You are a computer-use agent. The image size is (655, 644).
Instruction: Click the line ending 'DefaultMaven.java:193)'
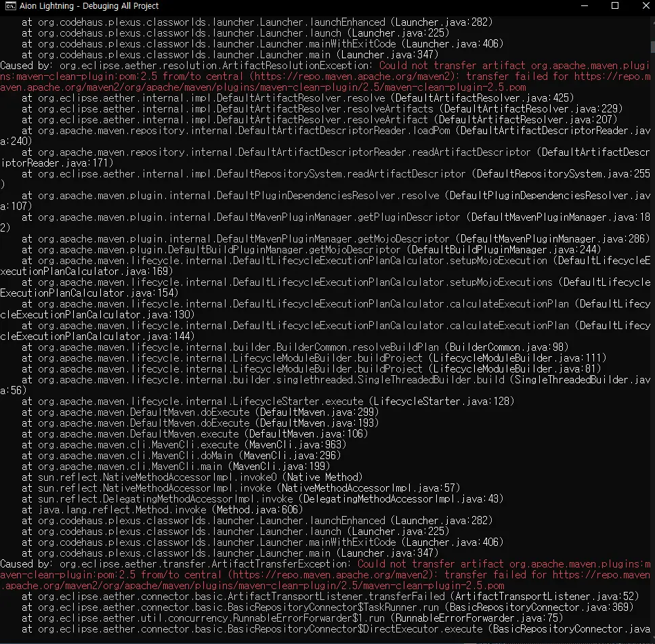200,423
